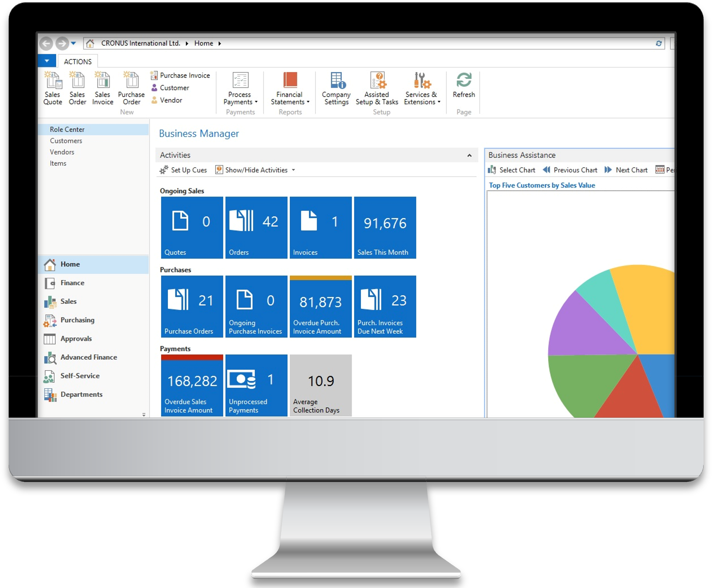715x588 pixels.
Task: Open the blue application menu dropdown
Action: click(47, 61)
